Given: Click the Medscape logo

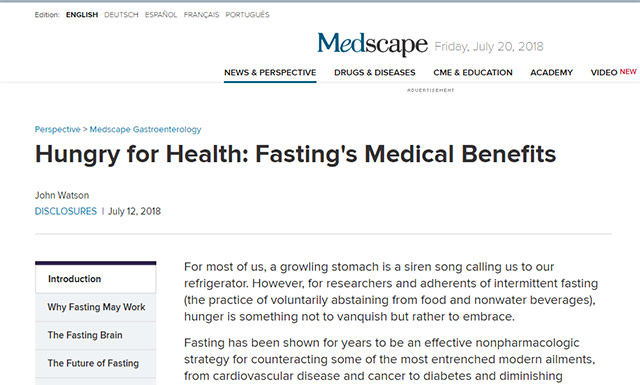Looking at the screenshot, I should pyautogui.click(x=372, y=44).
